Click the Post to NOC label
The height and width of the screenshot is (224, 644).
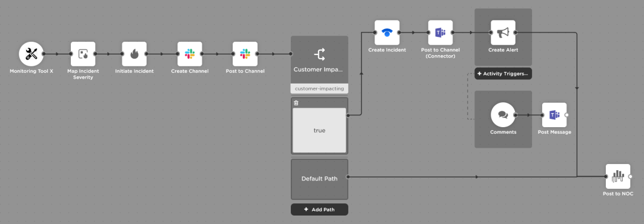tap(618, 194)
